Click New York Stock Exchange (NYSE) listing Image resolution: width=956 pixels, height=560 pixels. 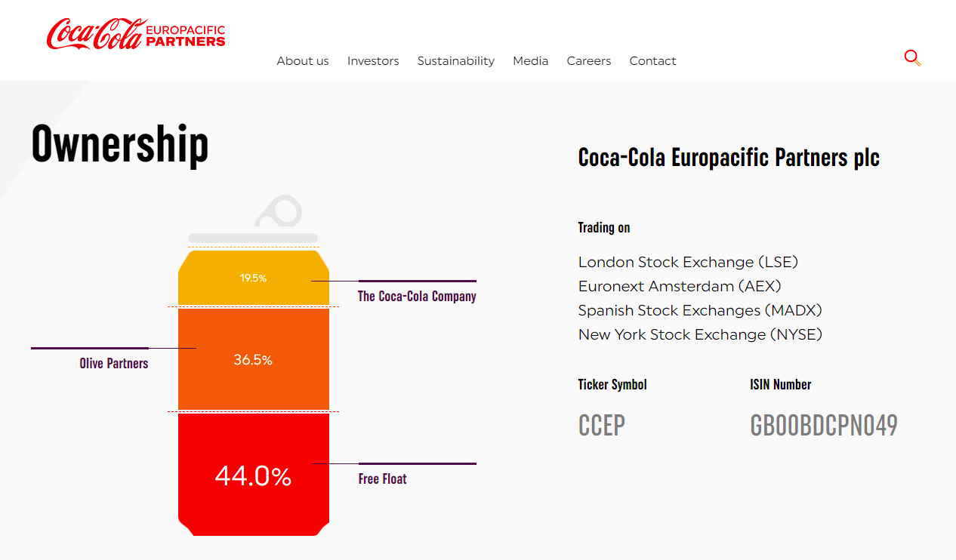(x=700, y=335)
